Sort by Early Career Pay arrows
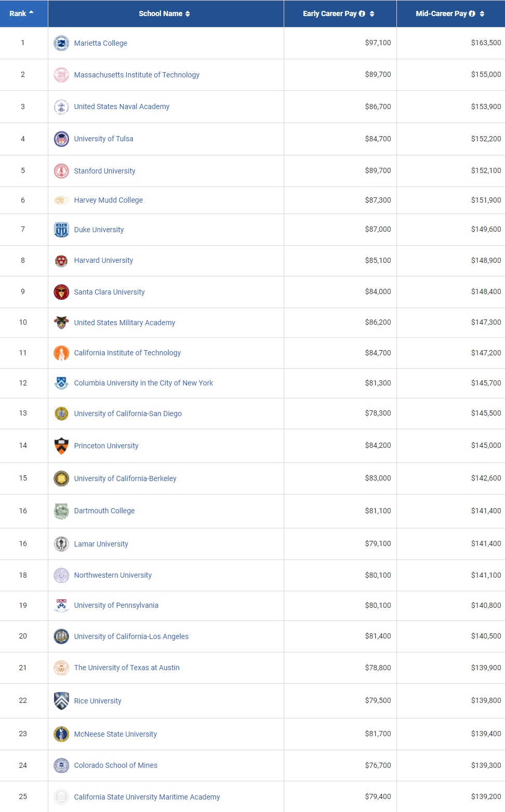Image resolution: width=505 pixels, height=812 pixels. point(372,14)
